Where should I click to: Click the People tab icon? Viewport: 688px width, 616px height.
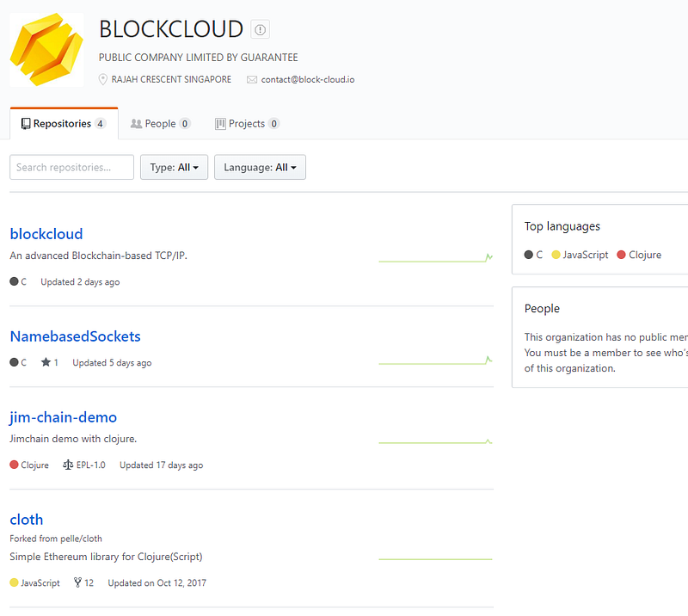[136, 124]
